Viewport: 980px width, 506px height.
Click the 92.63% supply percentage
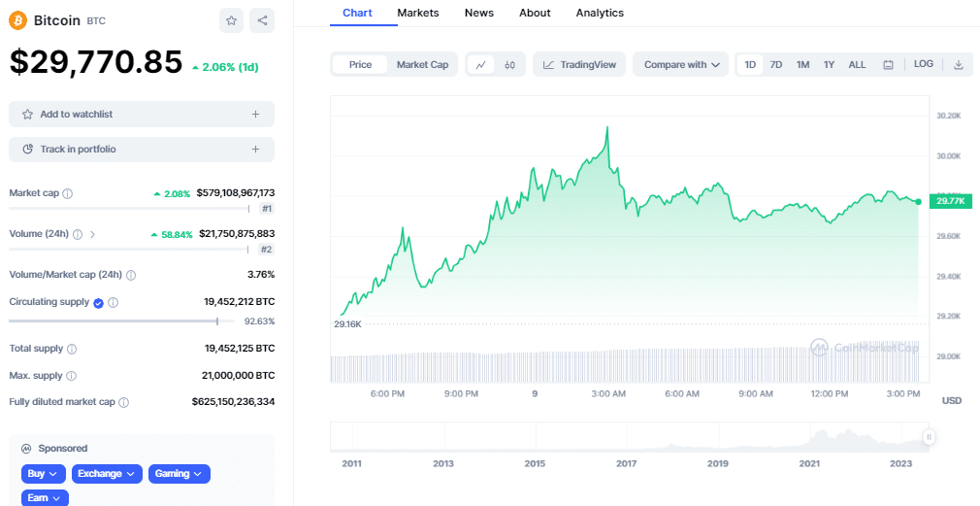(259, 321)
